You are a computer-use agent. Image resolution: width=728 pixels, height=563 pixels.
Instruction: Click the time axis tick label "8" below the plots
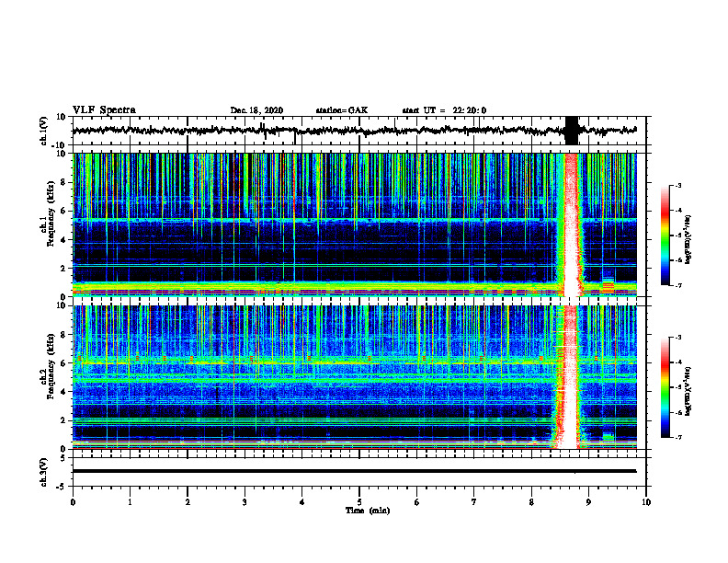(x=531, y=502)
